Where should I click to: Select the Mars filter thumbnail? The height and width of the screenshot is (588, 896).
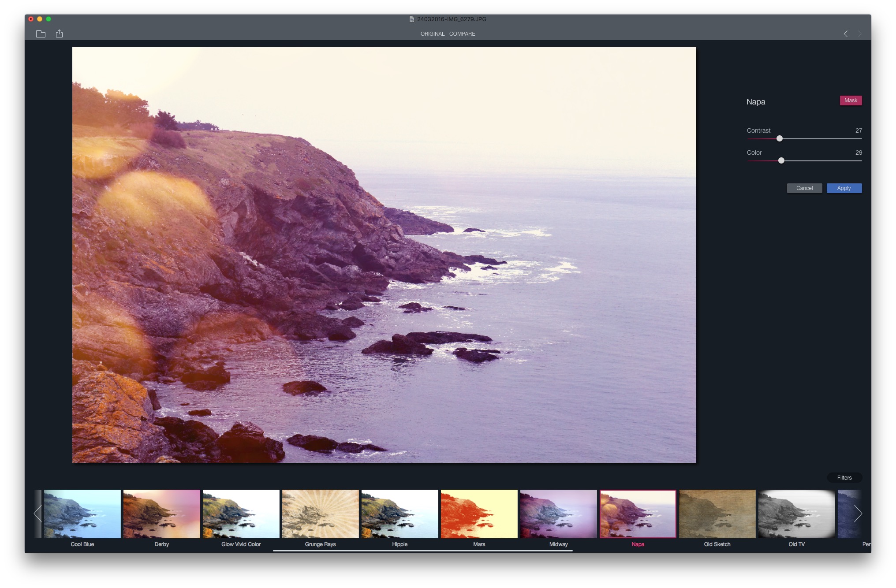[479, 514]
